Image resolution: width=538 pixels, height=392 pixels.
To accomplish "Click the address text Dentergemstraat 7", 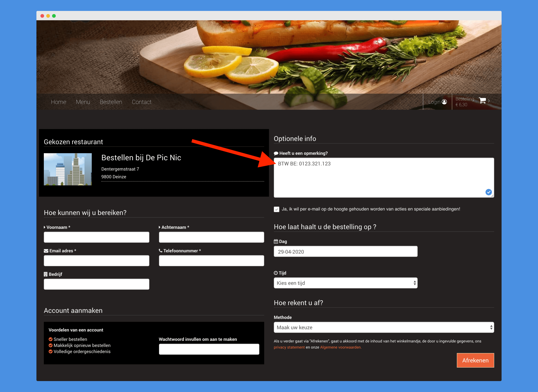I will point(120,169).
